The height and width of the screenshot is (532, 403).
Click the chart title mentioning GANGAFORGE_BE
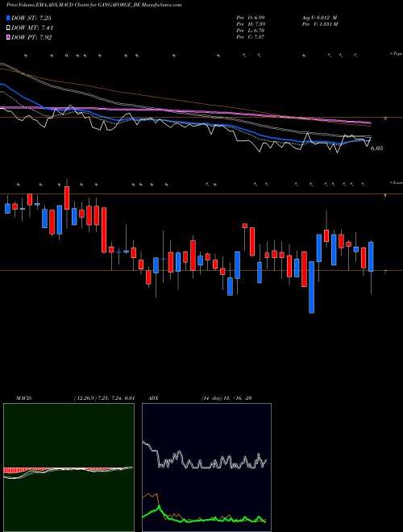93,5
